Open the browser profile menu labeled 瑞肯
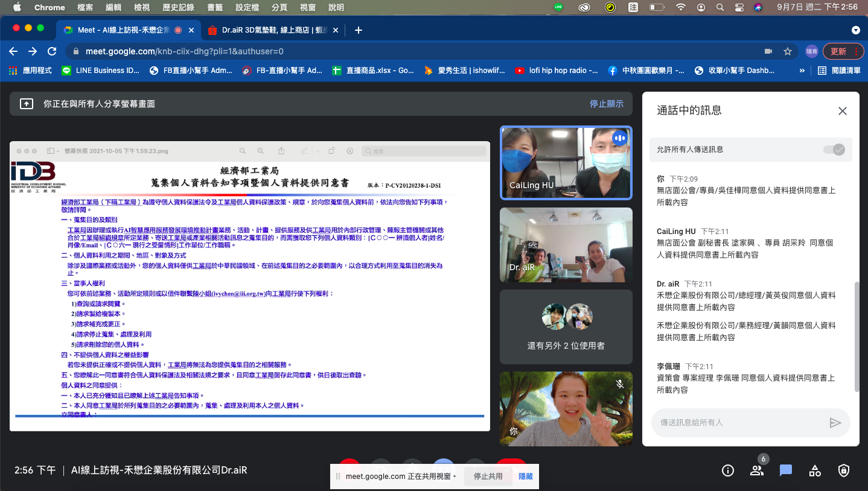This screenshot has height=491, width=868. (812, 51)
